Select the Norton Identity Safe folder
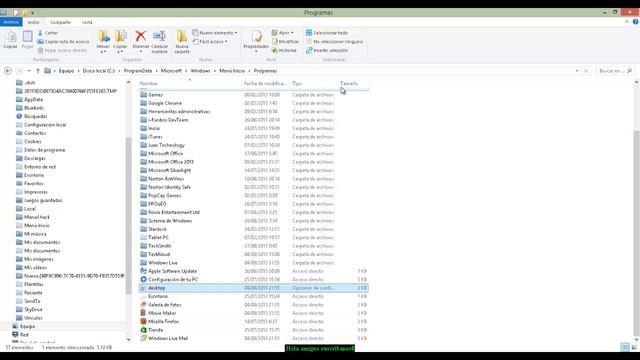 click(253, 187)
